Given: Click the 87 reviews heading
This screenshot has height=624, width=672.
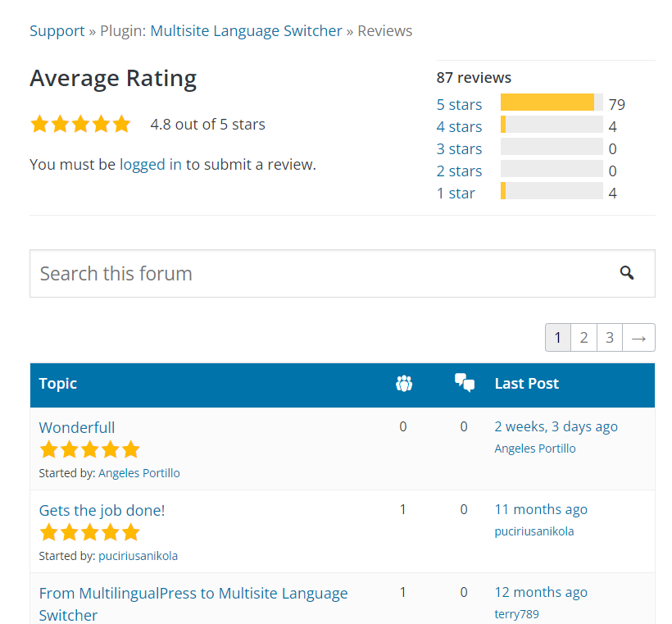Looking at the screenshot, I should tap(474, 78).
